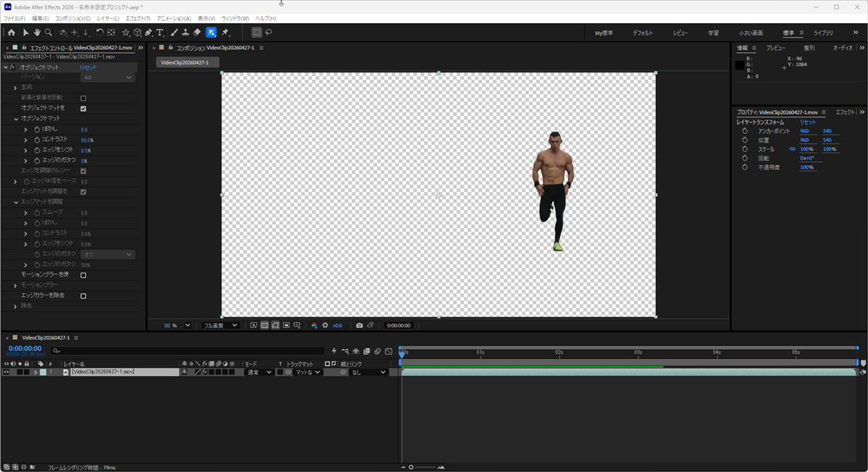
Task: Select the Type tool
Action: [160, 33]
